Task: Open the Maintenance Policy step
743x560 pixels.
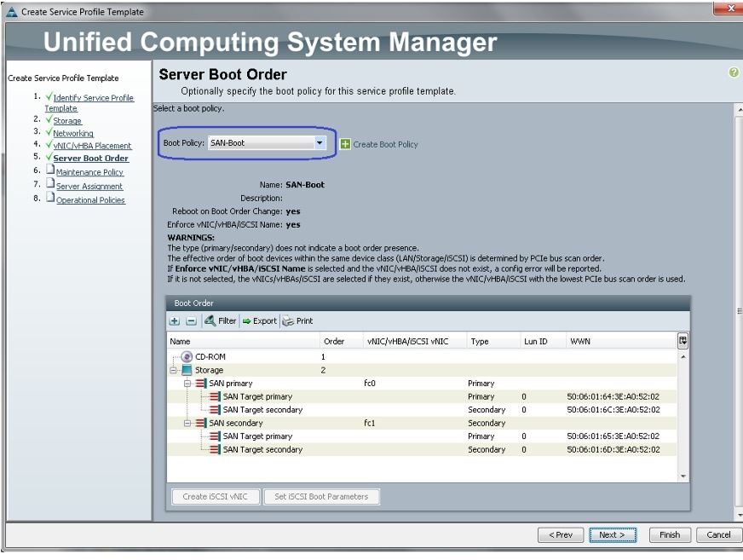Action: click(89, 172)
